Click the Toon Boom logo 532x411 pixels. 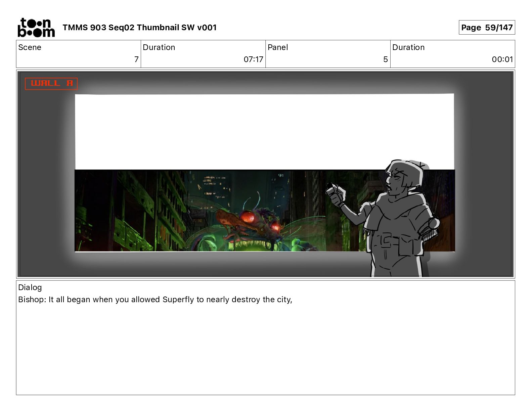pyautogui.click(x=36, y=27)
